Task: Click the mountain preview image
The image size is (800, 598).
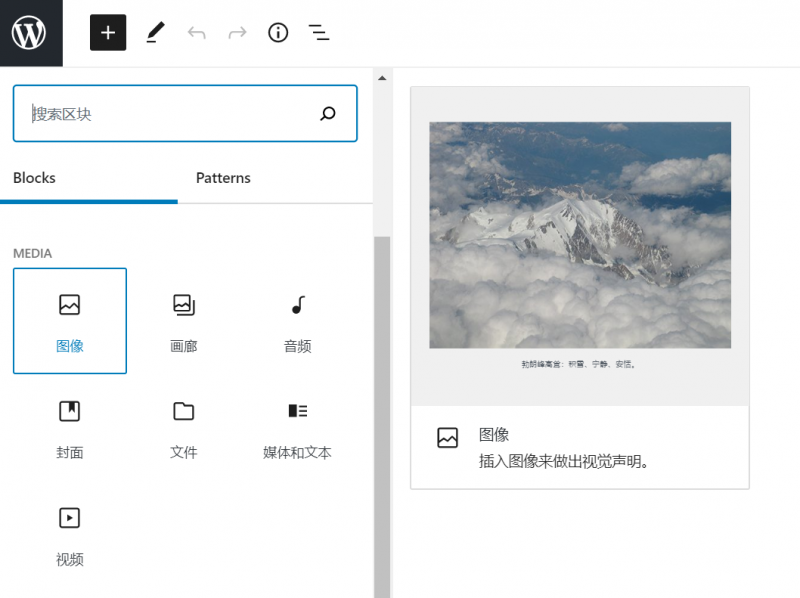Action: click(x=580, y=235)
